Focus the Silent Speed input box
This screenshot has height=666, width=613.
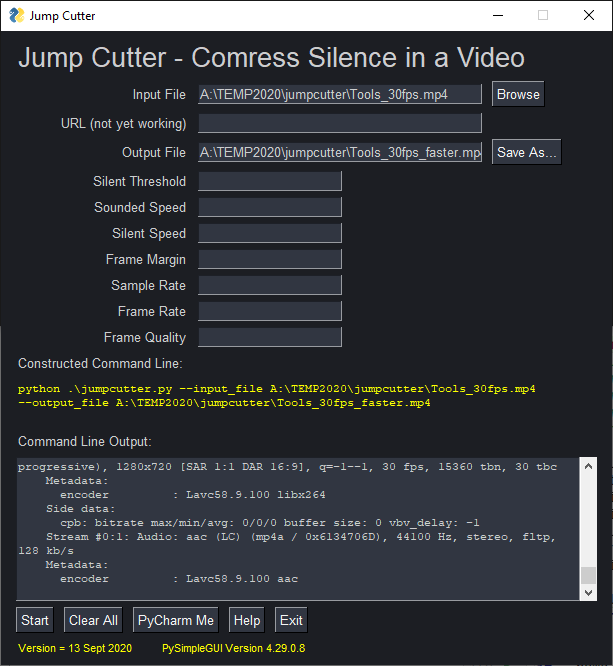click(x=270, y=234)
